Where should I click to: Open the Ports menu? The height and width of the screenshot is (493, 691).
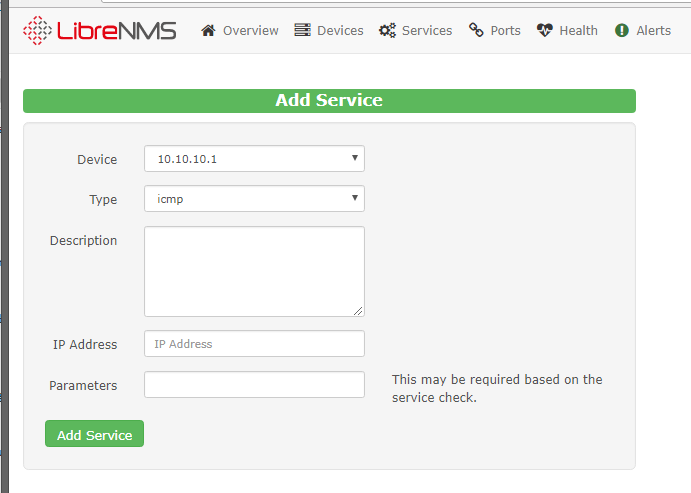tap(505, 30)
